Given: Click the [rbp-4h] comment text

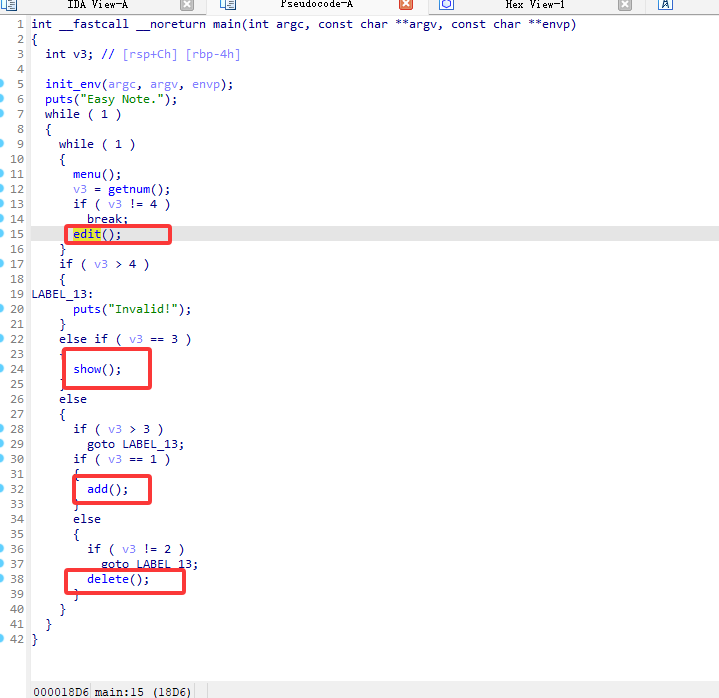Looking at the screenshot, I should (213, 54).
